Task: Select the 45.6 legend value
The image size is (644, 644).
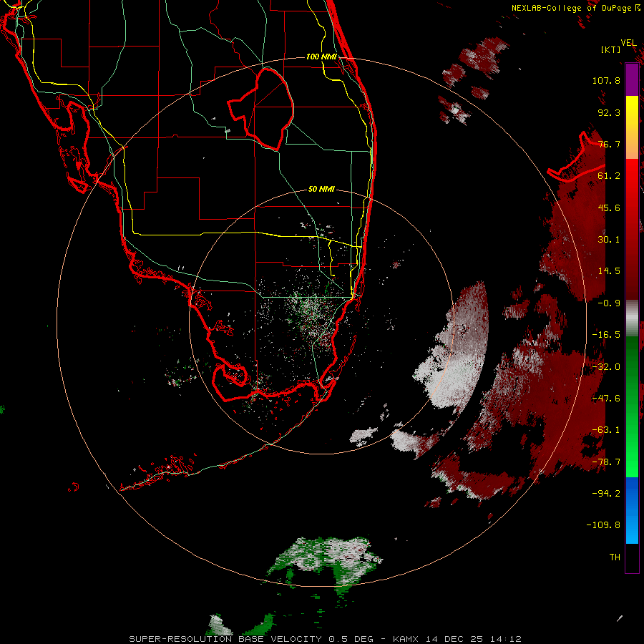Action: [x=609, y=208]
